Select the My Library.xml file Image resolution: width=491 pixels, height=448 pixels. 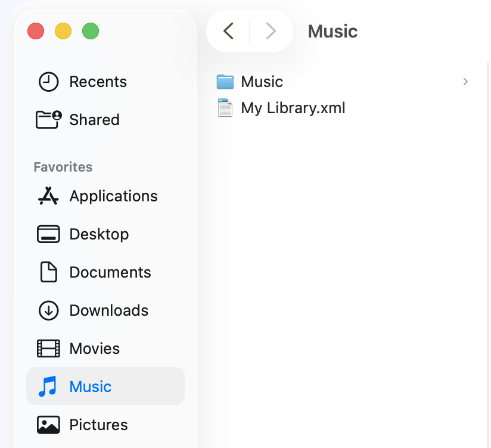[x=293, y=108]
